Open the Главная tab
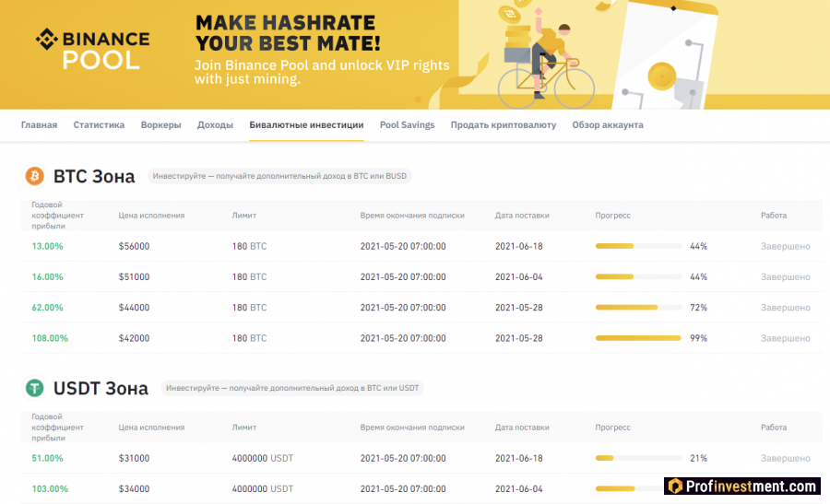Image resolution: width=830 pixels, height=504 pixels. [x=39, y=124]
